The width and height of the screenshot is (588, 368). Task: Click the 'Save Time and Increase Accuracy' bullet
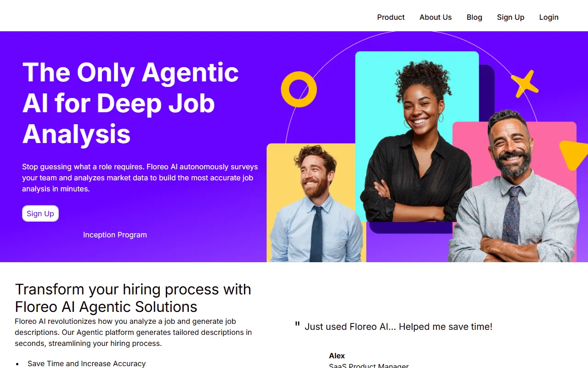86,363
